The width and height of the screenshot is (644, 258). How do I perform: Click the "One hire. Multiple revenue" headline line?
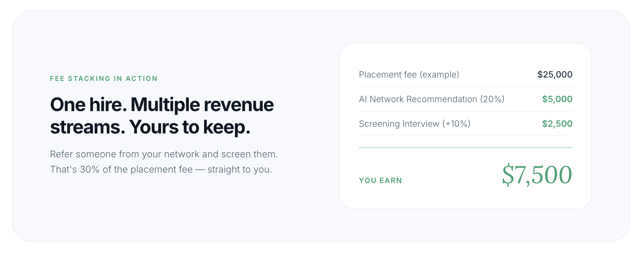[162, 104]
